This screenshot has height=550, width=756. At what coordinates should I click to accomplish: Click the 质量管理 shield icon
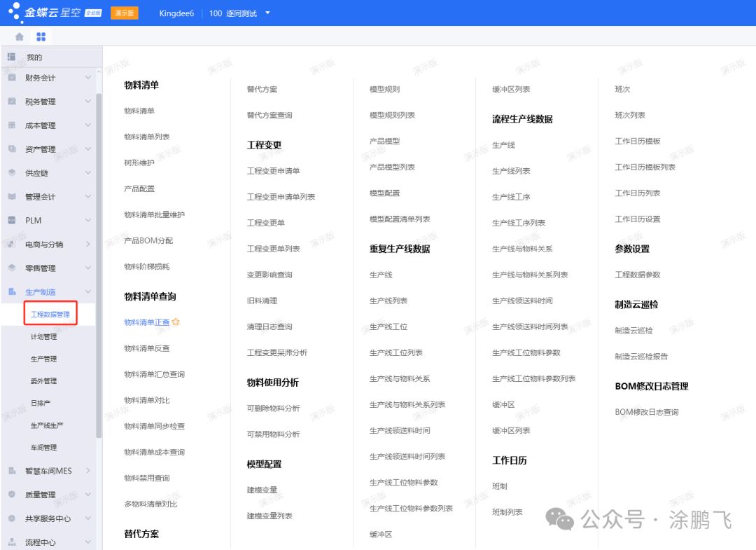12,495
